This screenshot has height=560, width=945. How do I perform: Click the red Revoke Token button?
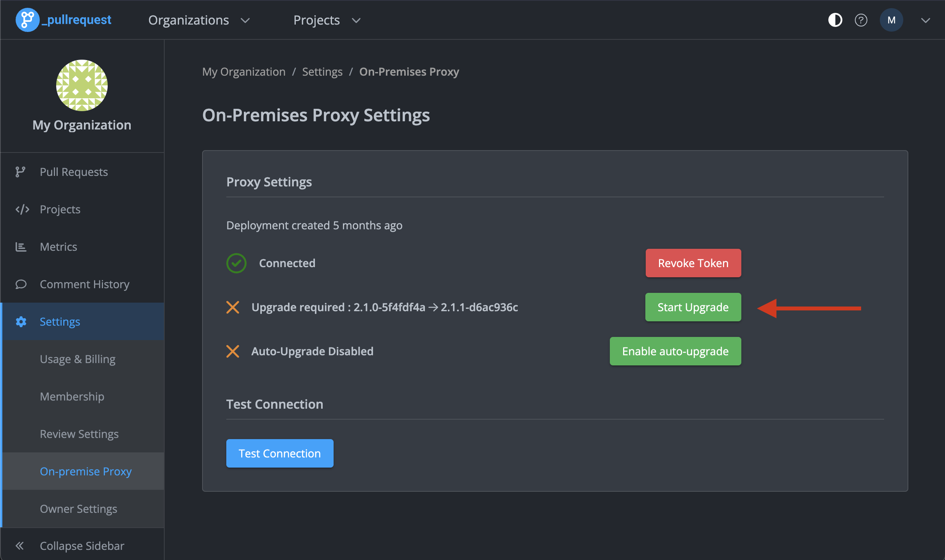[693, 263]
